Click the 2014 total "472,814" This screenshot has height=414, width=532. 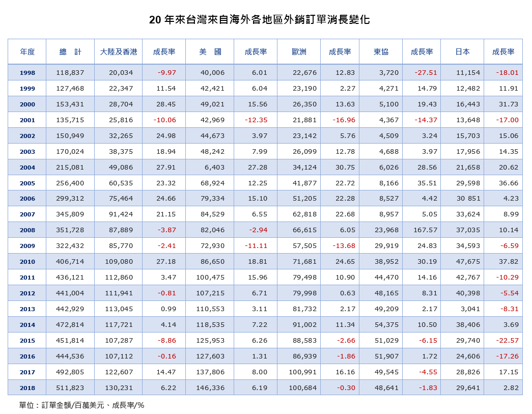pyautogui.click(x=70, y=325)
